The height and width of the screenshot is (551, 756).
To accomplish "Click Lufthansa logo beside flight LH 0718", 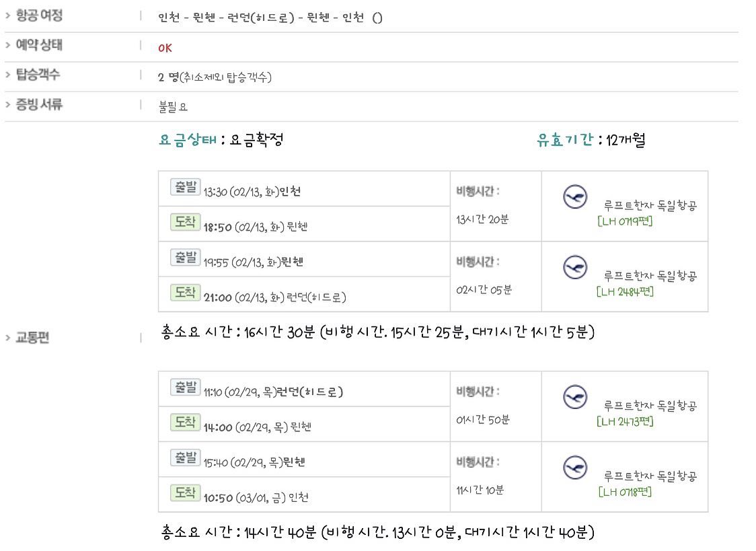I will [574, 468].
